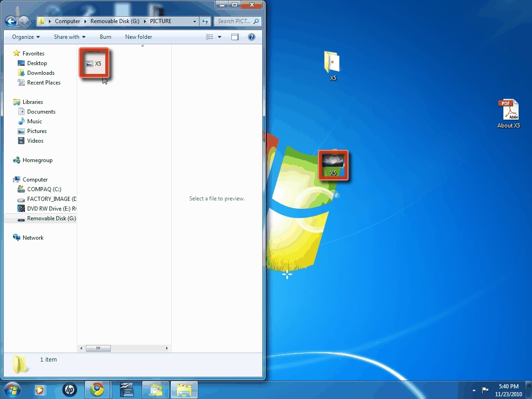This screenshot has width=532, height=399.
Task: Select Removable Disk (G:) in tree
Action: [52, 218]
